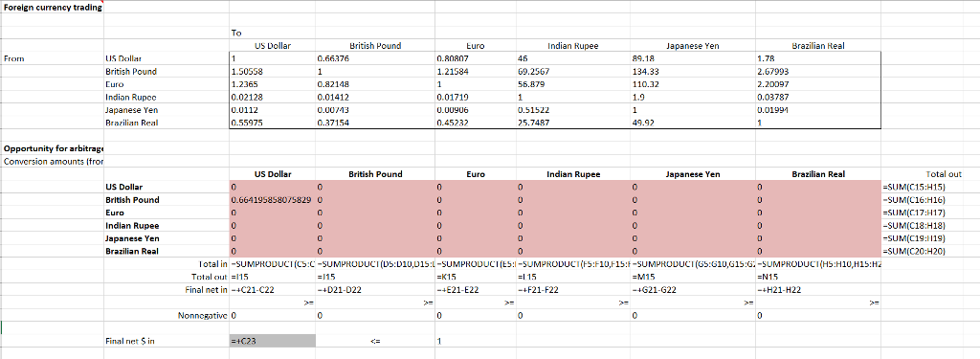Click the =N15 formula cell
The image size is (980, 359).
tap(817, 277)
